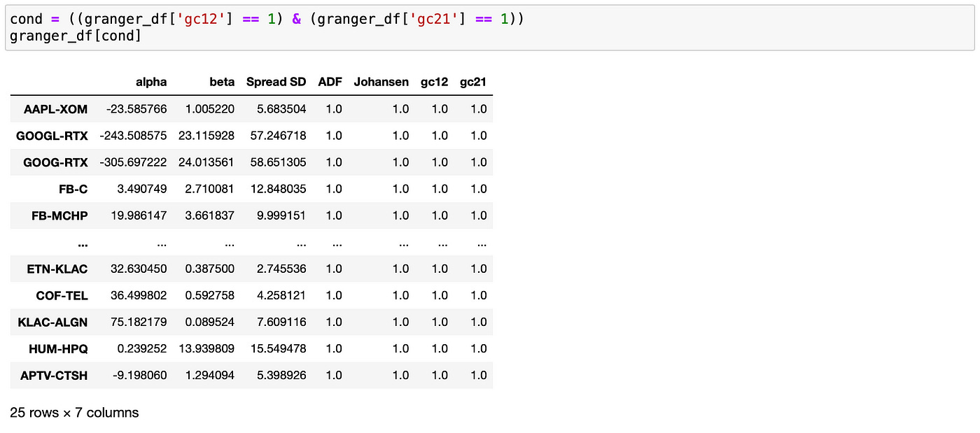The width and height of the screenshot is (980, 433).
Task: Click beta value 23.115928
Action: pyautogui.click(x=206, y=136)
